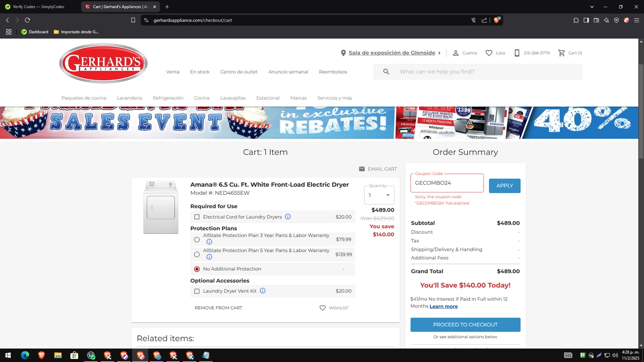Click the Coupon Code input field
The height and width of the screenshot is (362, 644).
coord(447,183)
